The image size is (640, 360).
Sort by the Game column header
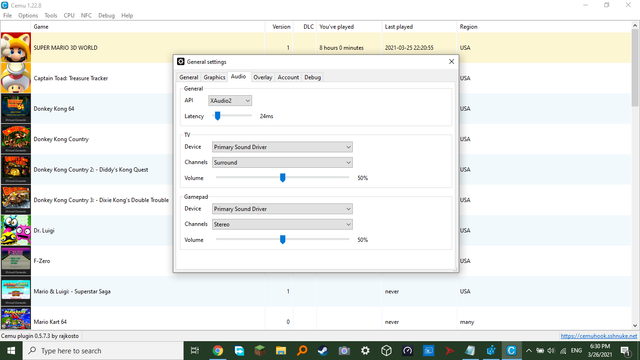(x=148, y=27)
